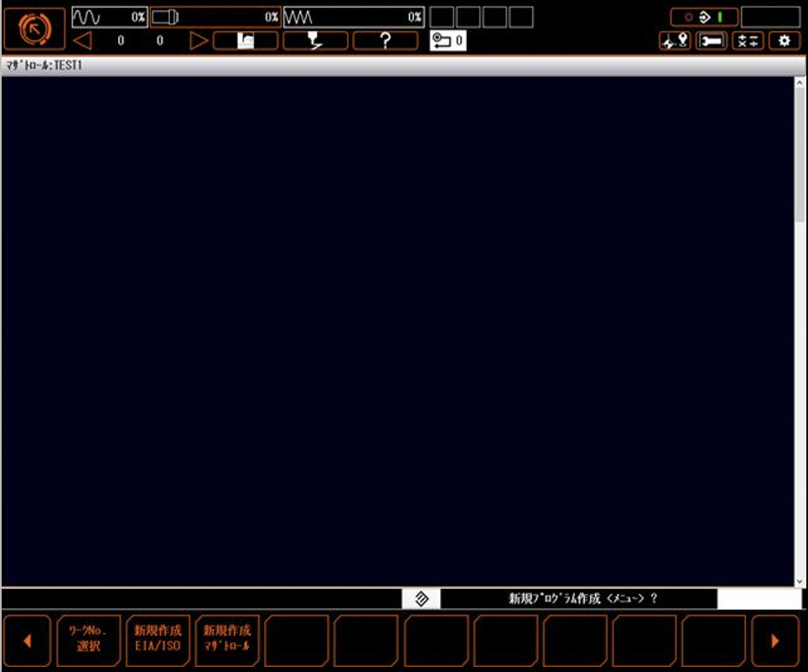Screen dimensions: 808x672
Task: Click the empty status box at top right
Action: [x=771, y=18]
